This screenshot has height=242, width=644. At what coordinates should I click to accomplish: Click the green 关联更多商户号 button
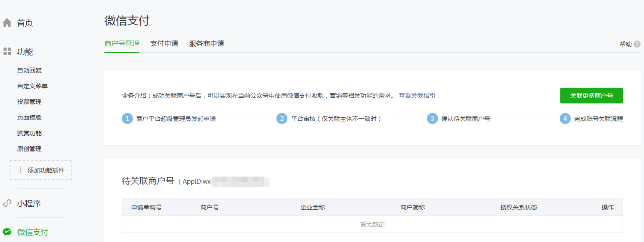pos(591,96)
